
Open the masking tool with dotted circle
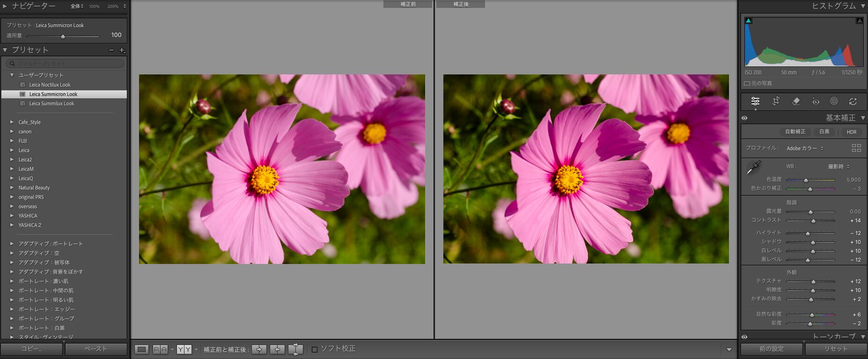coord(834,101)
